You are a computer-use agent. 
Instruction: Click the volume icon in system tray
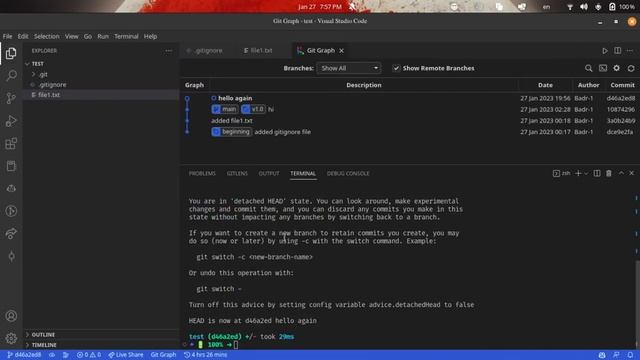tap(584, 7)
